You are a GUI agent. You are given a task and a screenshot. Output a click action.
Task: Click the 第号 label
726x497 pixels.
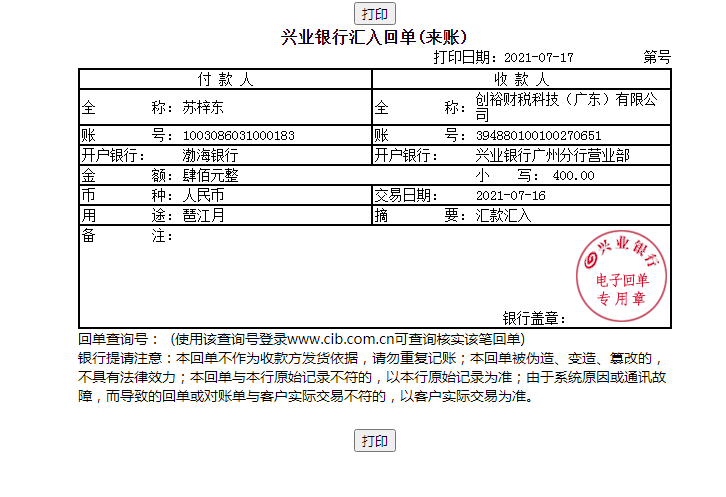point(657,57)
